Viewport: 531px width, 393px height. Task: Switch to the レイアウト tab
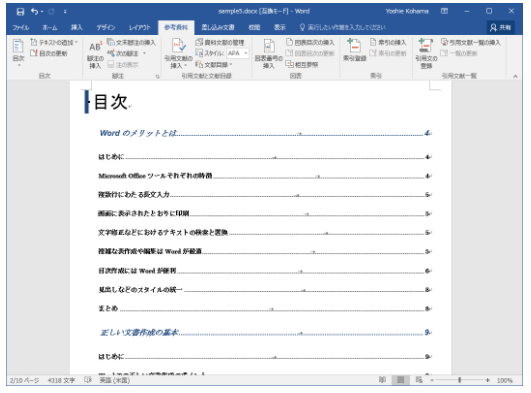(x=140, y=27)
